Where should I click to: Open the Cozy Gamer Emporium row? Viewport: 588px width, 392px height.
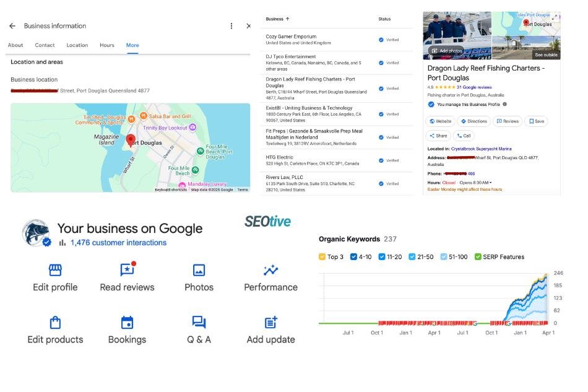(337, 40)
